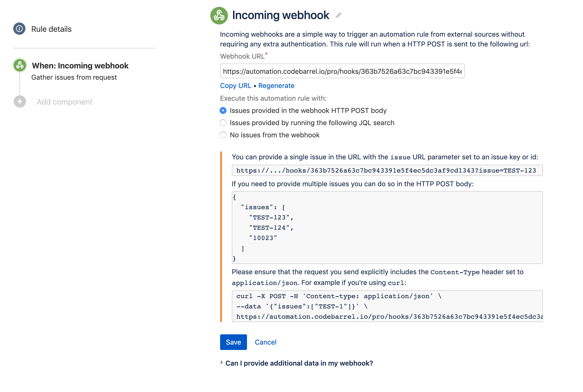
Task: Choose 'No issues from the webhook' option
Action: point(223,135)
